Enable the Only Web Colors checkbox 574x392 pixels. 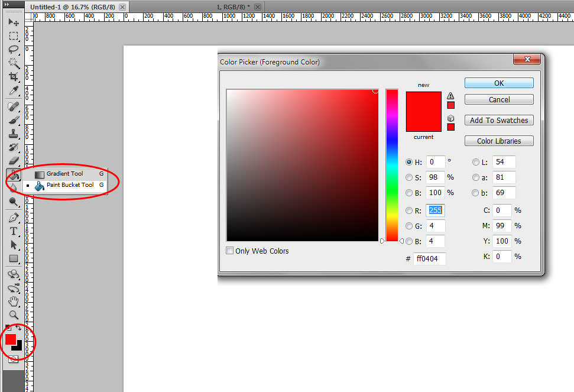click(230, 251)
